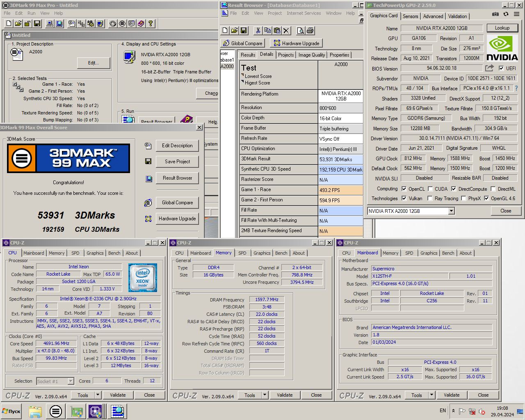The image size is (525, 420).
Task: Toggle the DirectML checkbox in GPU-Z
Action: pyautogui.click(x=493, y=189)
